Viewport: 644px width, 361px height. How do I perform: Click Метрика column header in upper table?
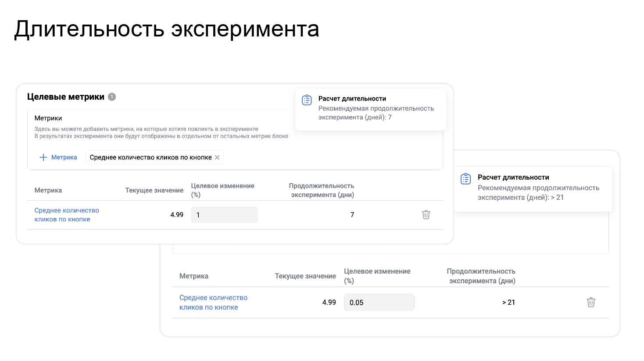(48, 190)
